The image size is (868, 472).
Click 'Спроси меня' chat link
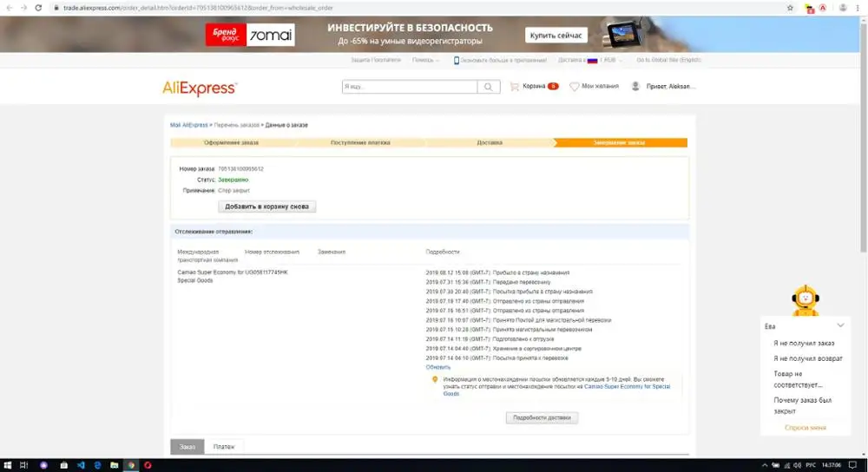(x=806, y=428)
